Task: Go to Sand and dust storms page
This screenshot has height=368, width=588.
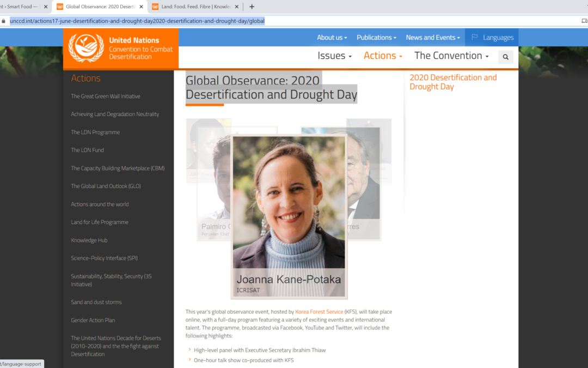Action: [96, 302]
